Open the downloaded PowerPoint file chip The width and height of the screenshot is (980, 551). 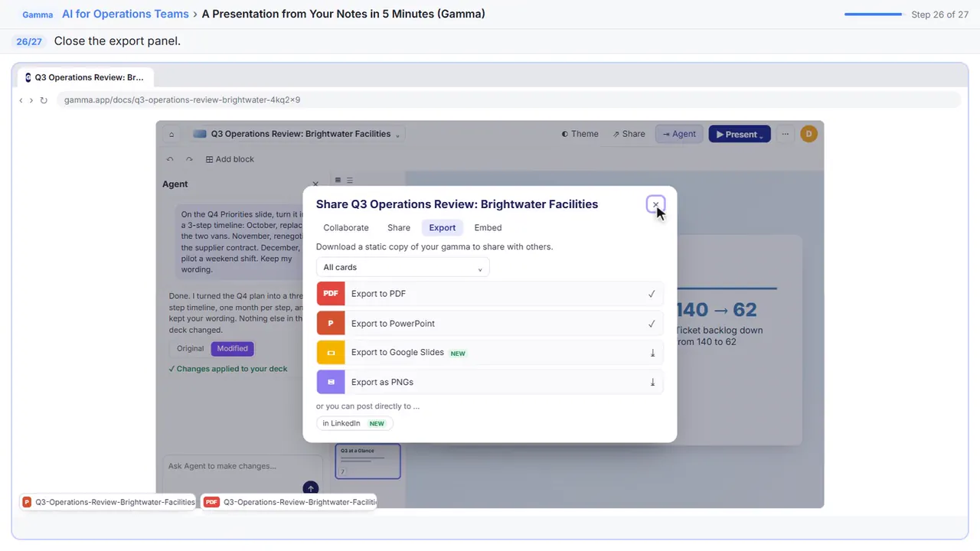(x=108, y=502)
